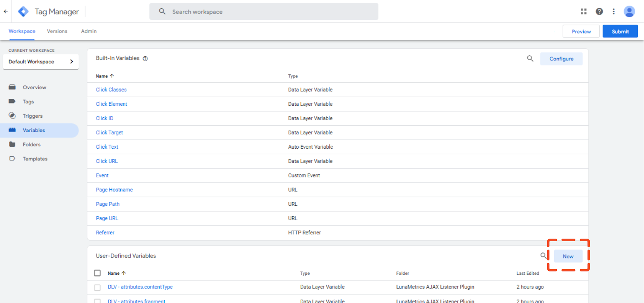
Task: Open the three-dot more options menu
Action: [613, 12]
